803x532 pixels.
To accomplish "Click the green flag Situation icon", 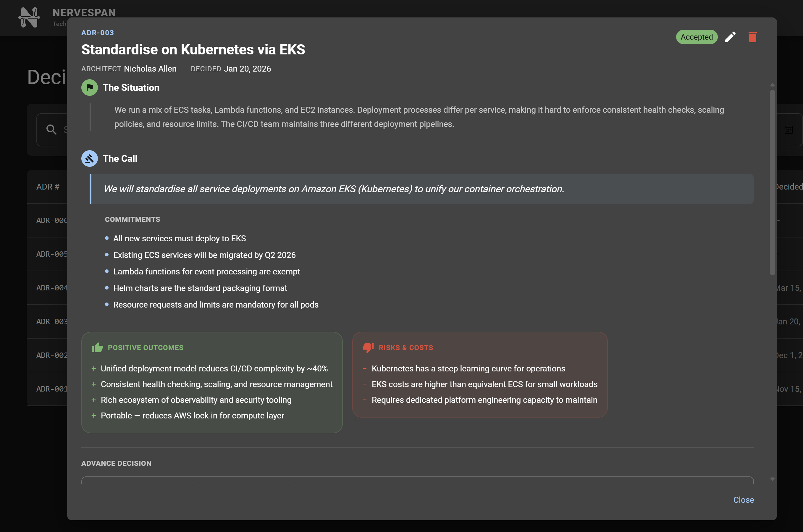I will pos(90,88).
